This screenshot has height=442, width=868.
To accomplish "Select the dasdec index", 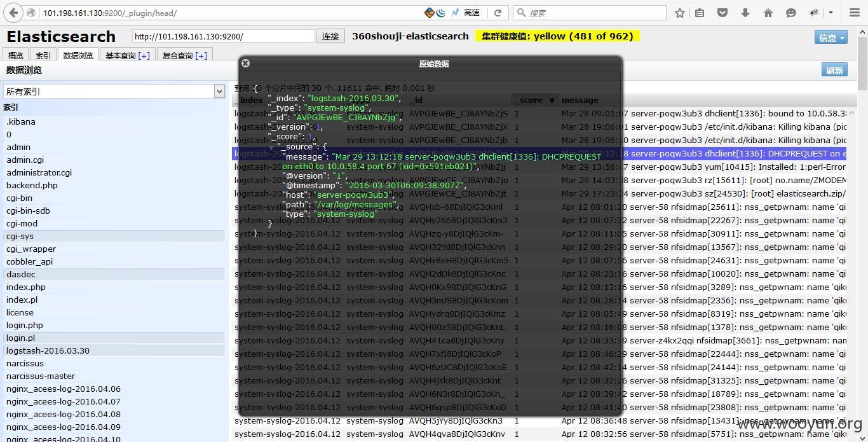I will [x=114, y=274].
